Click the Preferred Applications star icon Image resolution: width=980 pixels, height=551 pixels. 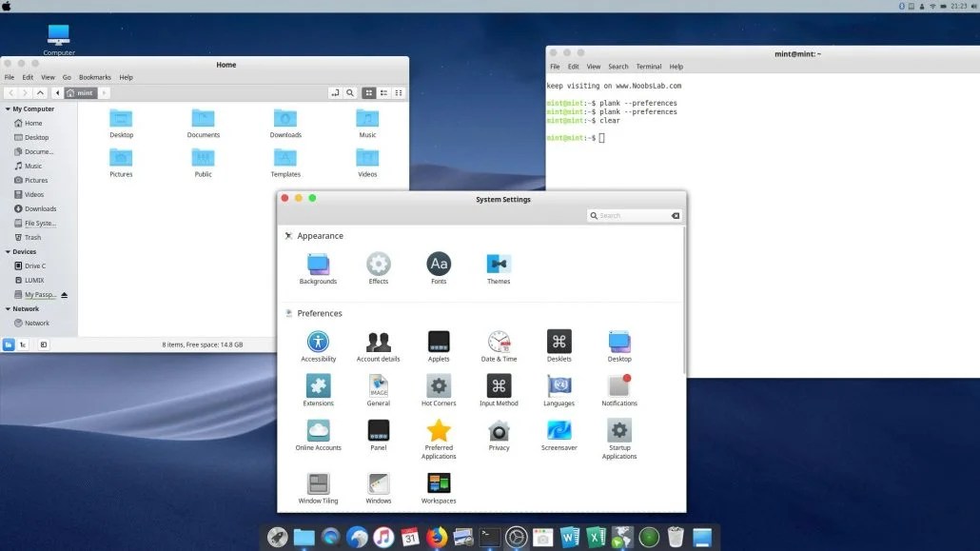click(x=438, y=430)
